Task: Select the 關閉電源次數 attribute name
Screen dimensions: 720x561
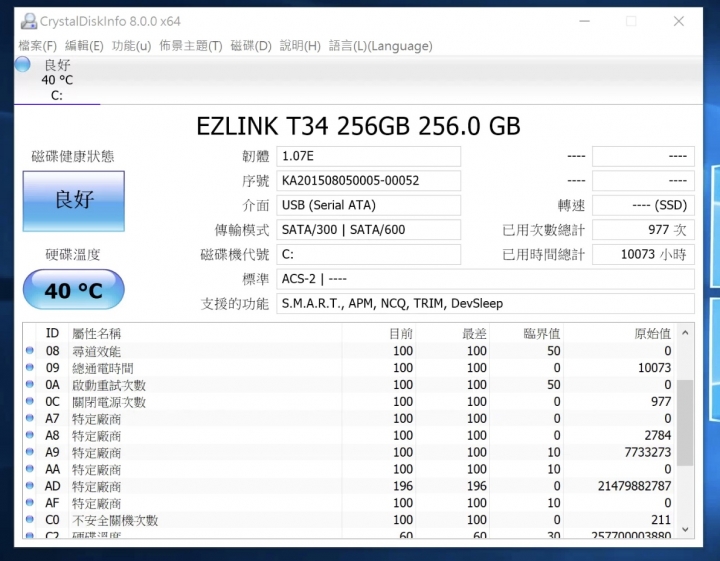Action: 109,402
